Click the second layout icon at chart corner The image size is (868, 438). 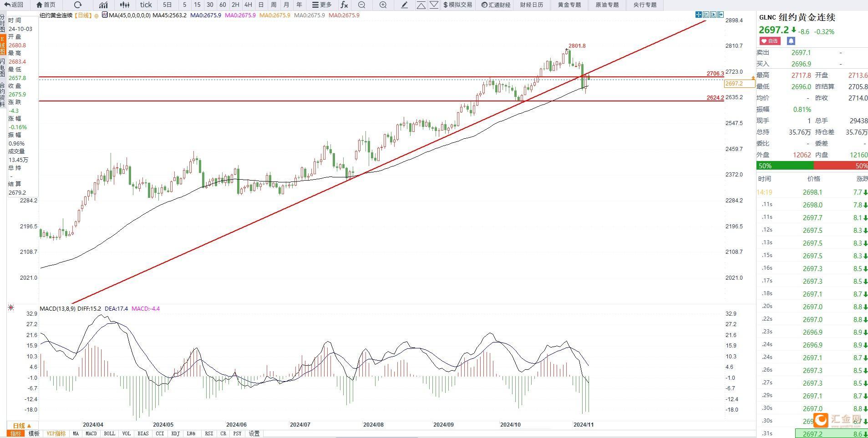point(706,15)
